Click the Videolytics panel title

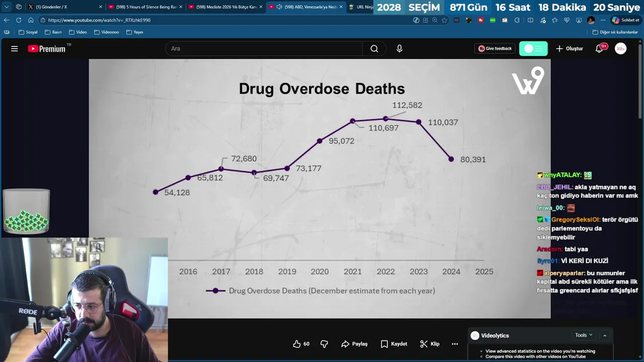click(x=495, y=335)
